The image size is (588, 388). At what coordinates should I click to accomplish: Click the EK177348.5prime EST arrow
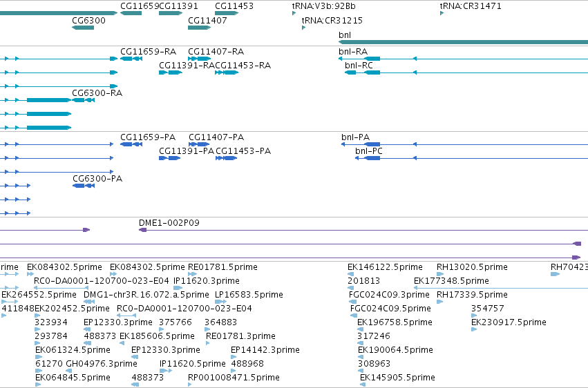click(x=501, y=288)
